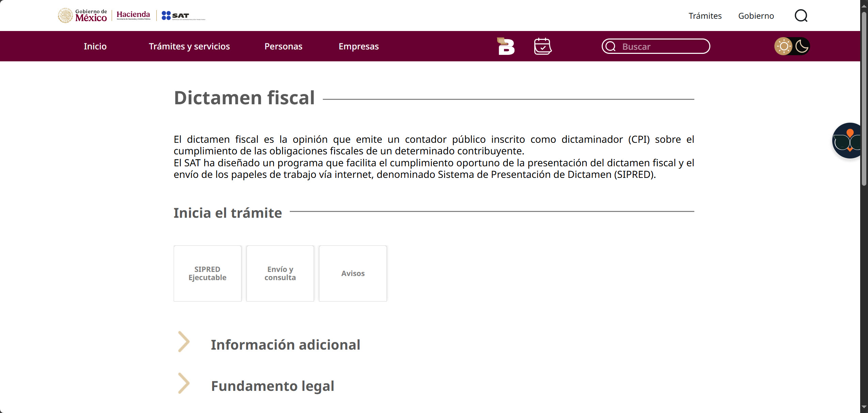Click magnifier icon inside Buscar field
868x413 pixels.
(611, 46)
